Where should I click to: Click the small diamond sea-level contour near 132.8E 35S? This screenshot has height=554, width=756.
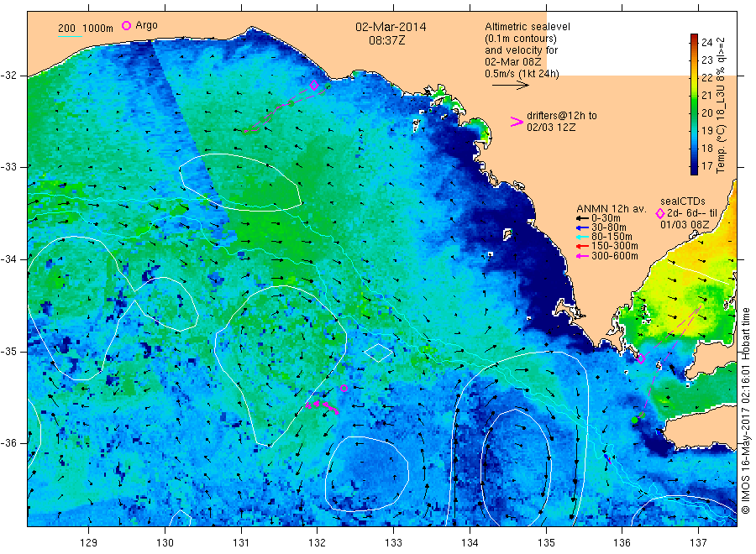[378, 353]
